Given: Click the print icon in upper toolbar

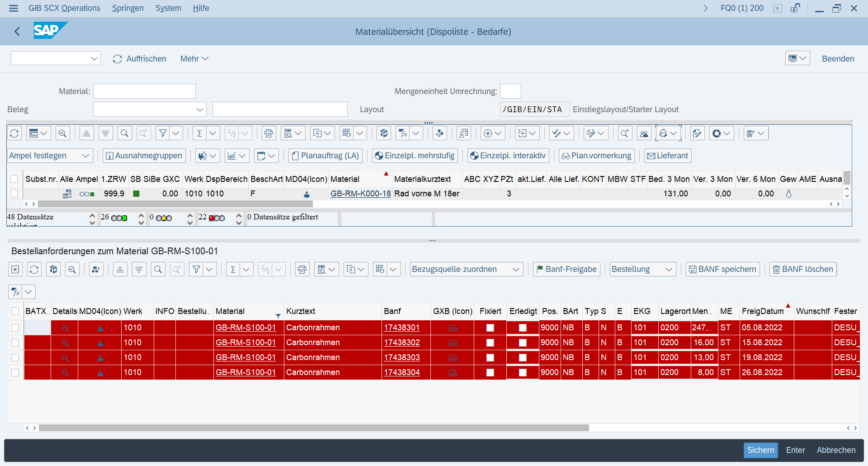Looking at the screenshot, I should coord(269,133).
